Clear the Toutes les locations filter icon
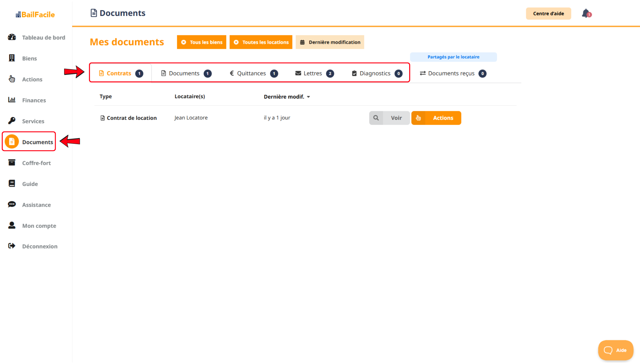 point(236,42)
